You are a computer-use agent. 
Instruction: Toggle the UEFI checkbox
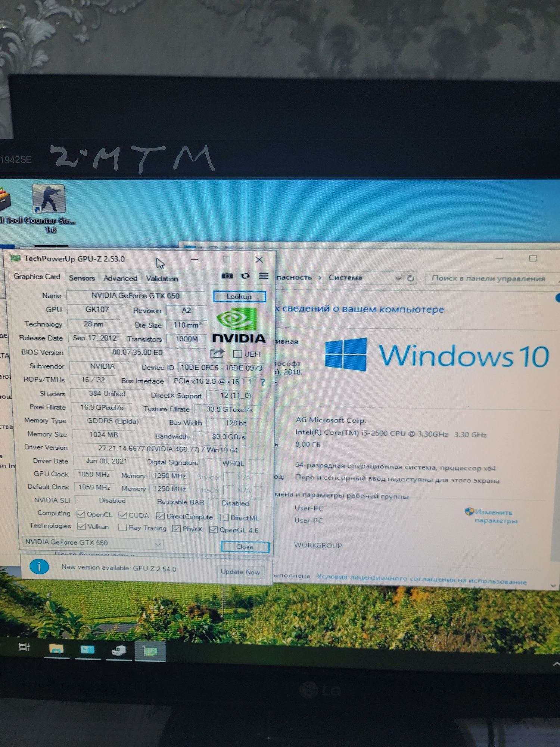[x=237, y=354]
